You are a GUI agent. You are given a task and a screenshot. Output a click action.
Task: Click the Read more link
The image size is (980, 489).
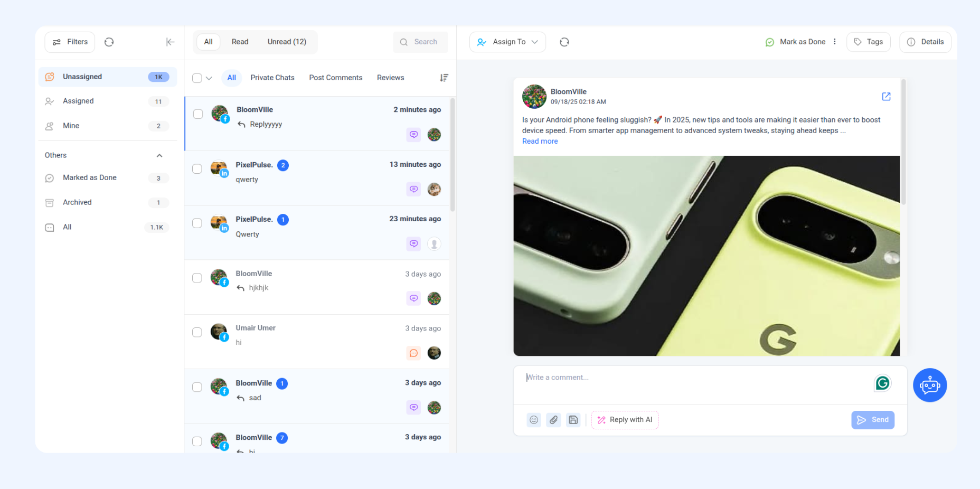[540, 141]
